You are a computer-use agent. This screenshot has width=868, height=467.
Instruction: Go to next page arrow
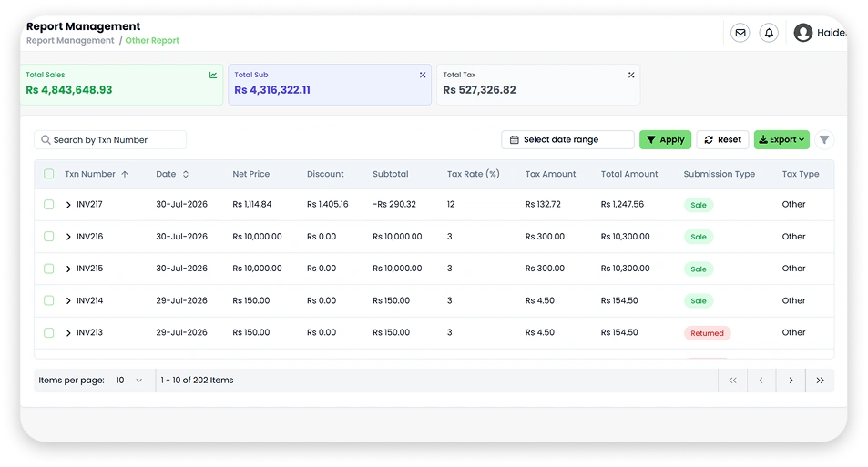(x=791, y=381)
